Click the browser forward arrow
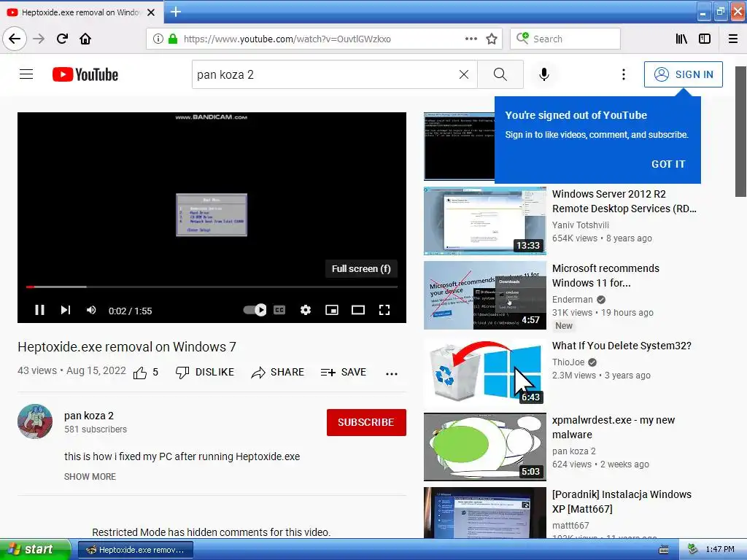This screenshot has width=747, height=560. pyautogui.click(x=39, y=39)
